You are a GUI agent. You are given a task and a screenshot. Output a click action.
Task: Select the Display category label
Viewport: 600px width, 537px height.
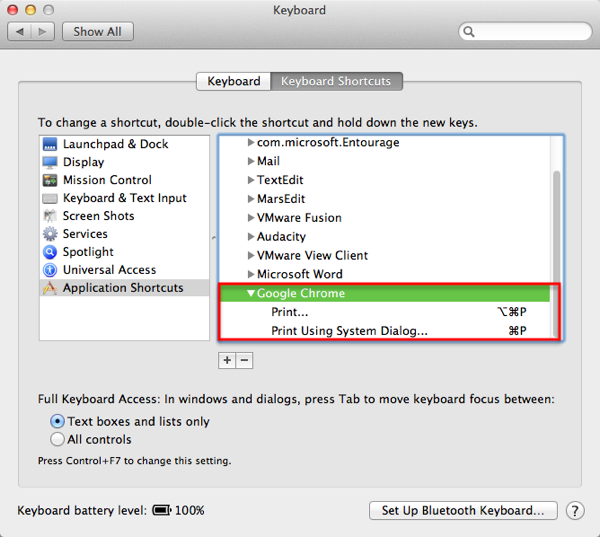[x=83, y=162]
